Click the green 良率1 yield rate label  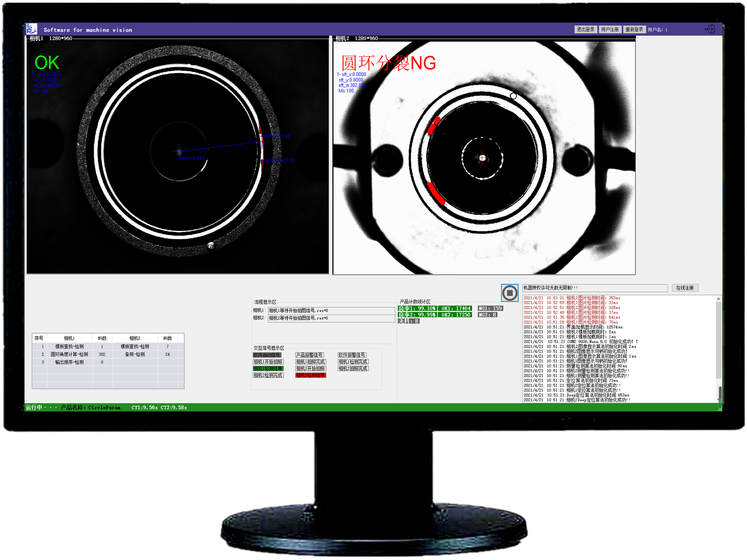click(417, 308)
